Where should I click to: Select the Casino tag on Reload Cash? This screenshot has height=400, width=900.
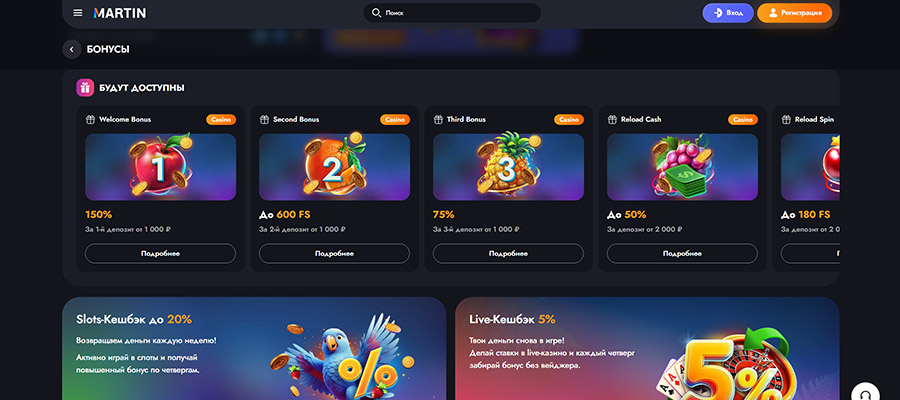[743, 119]
